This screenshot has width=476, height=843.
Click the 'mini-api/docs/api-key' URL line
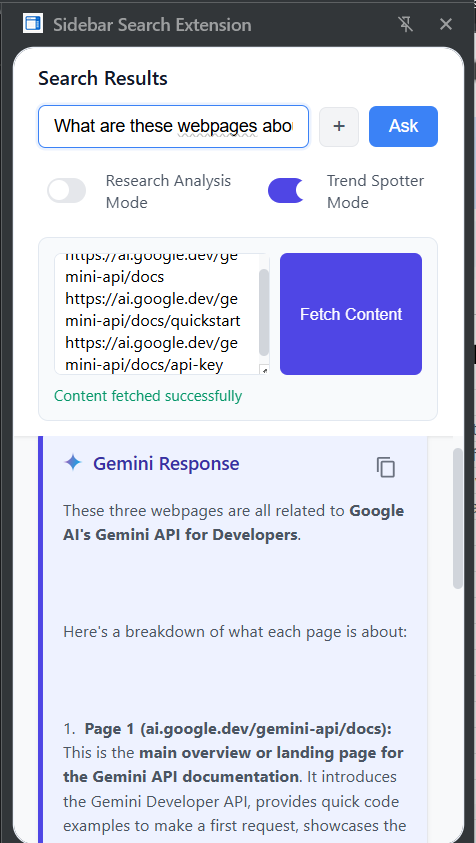coord(144,365)
